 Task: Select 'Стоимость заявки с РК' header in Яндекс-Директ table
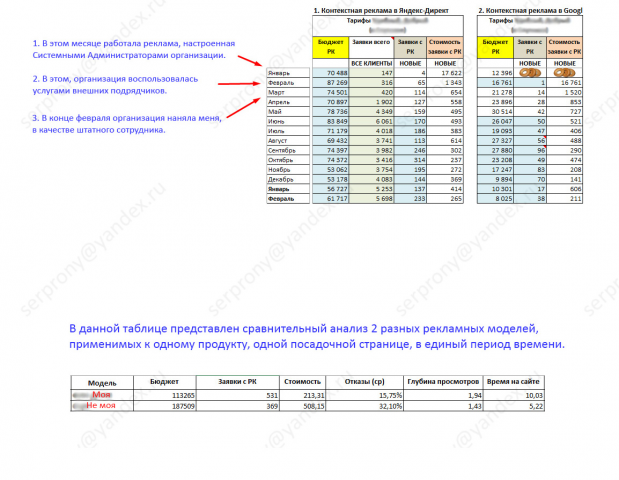pyautogui.click(x=445, y=47)
